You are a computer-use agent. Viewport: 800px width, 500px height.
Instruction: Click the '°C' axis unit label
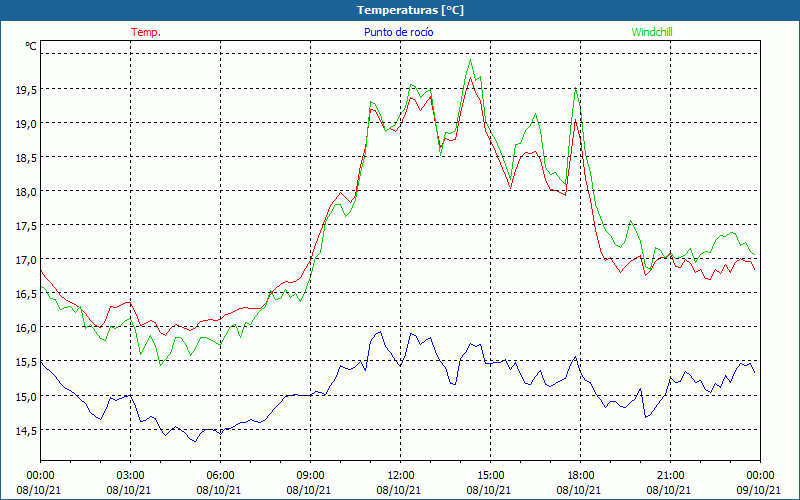coord(31,46)
